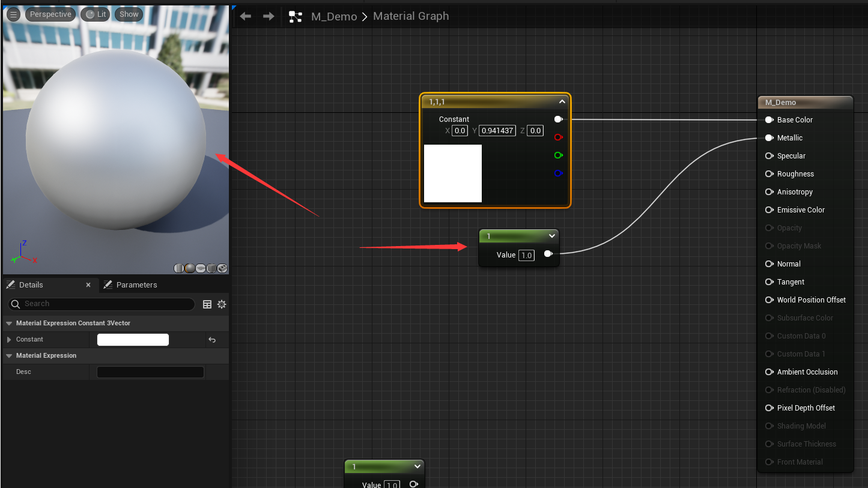Image resolution: width=868 pixels, height=488 pixels.
Task: Set preview mesh to cylinder
Action: (x=179, y=268)
